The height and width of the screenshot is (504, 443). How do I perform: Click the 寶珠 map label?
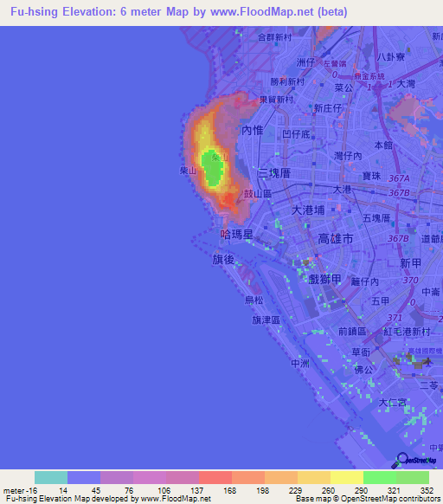(x=372, y=176)
